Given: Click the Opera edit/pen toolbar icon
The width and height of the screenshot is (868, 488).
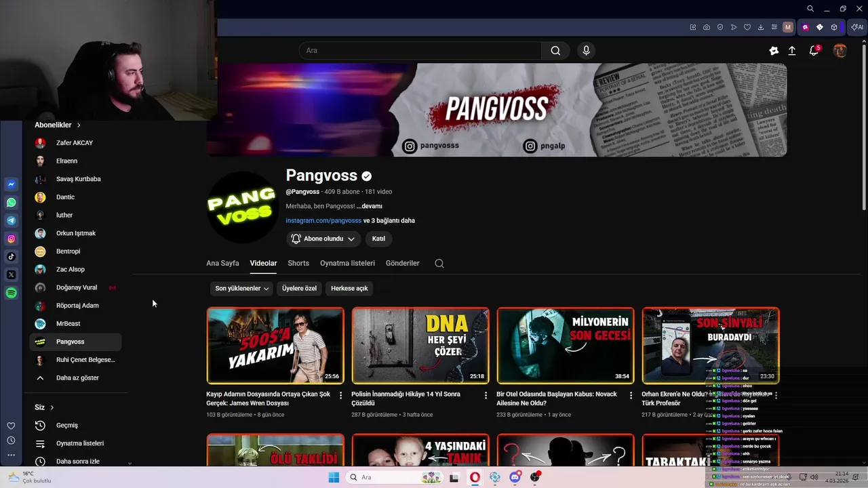Looking at the screenshot, I should click(693, 27).
